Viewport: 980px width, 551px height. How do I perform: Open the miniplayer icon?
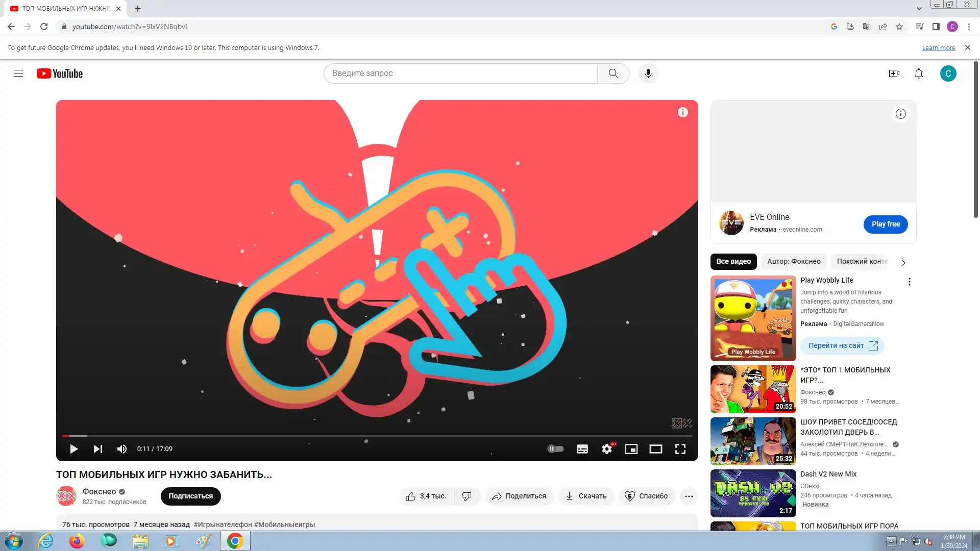point(631,449)
